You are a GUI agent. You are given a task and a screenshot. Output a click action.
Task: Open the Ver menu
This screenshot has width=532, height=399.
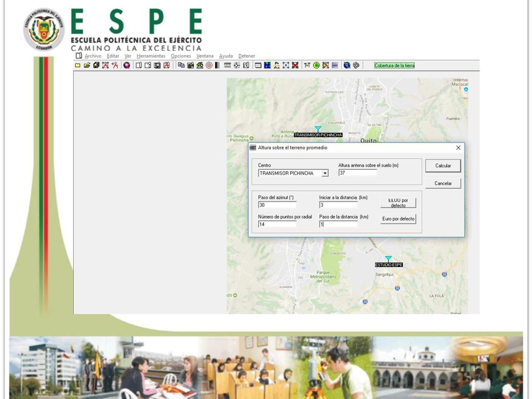(128, 56)
